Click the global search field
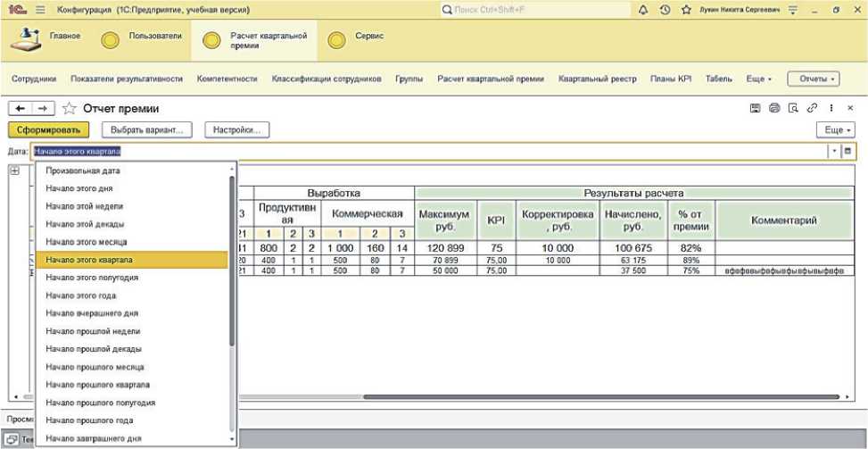Viewport: 868px width, 449px height. click(x=533, y=9)
